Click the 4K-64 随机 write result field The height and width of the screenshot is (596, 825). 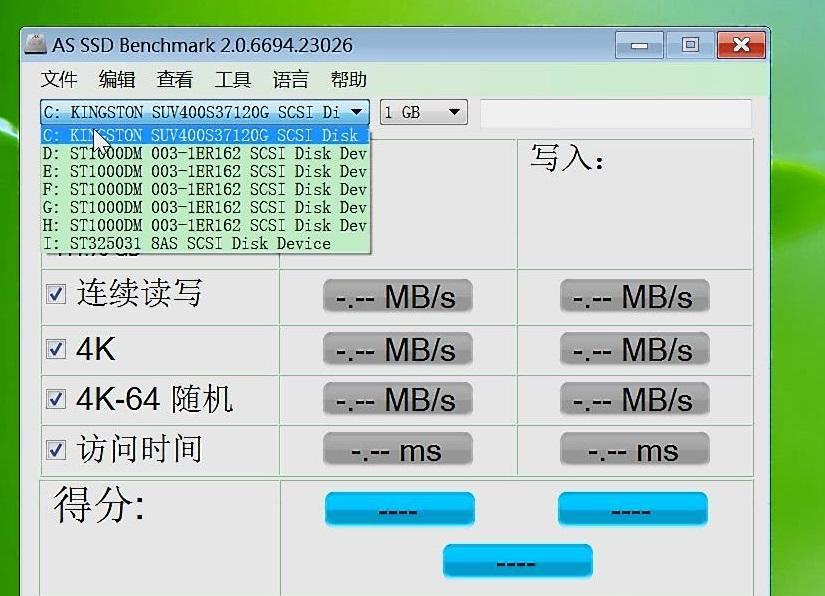click(x=635, y=399)
